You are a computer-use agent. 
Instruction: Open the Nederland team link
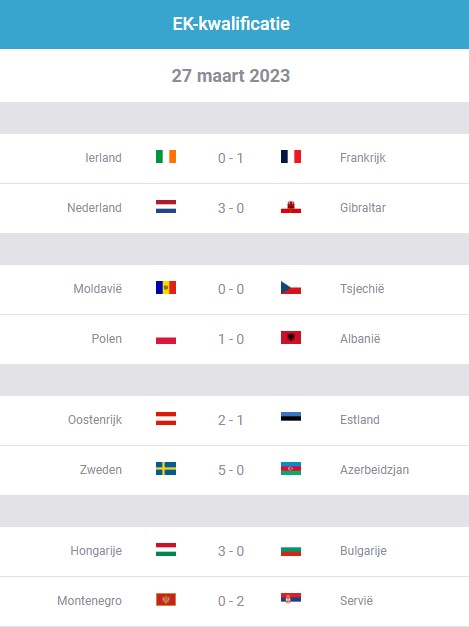tap(94, 208)
